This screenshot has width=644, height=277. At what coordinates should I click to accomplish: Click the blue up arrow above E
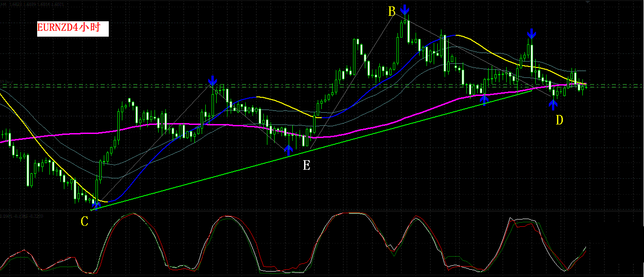[x=289, y=151]
